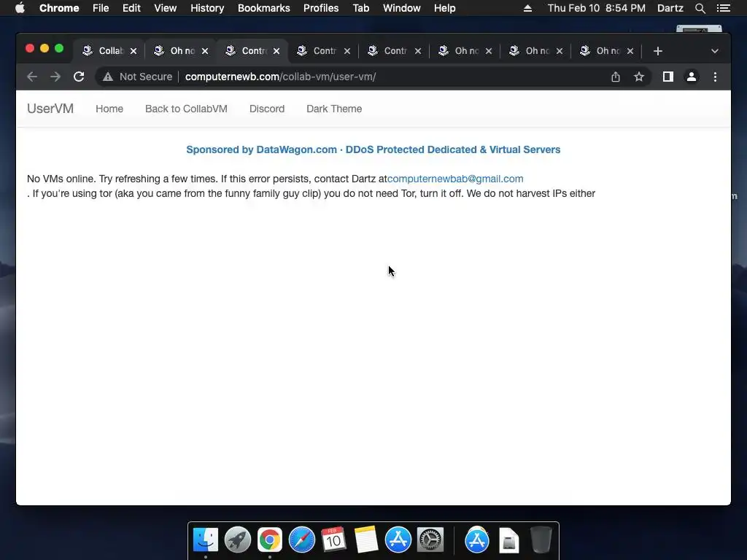Click the eject icon in menu bar
Viewport: 747px width, 560px height.
point(527,8)
